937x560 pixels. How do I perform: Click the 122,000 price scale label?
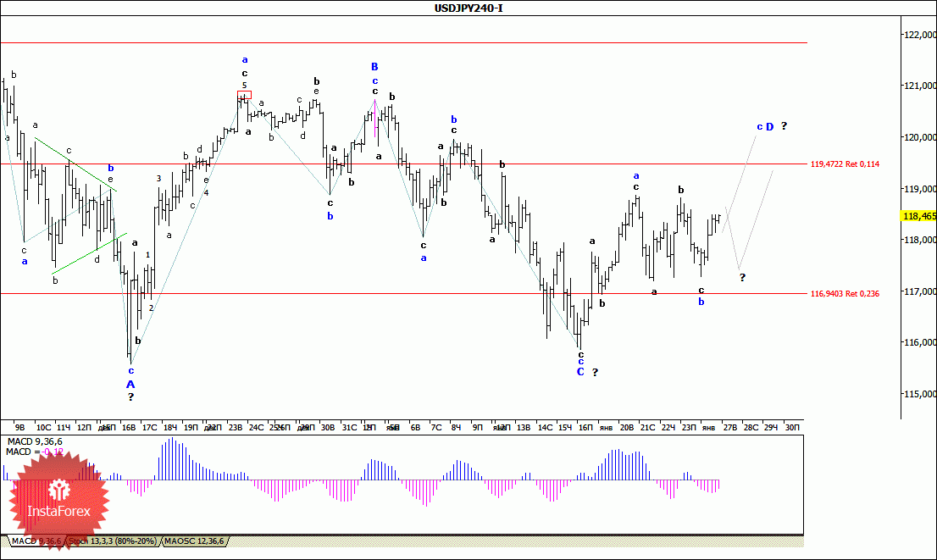[920, 35]
